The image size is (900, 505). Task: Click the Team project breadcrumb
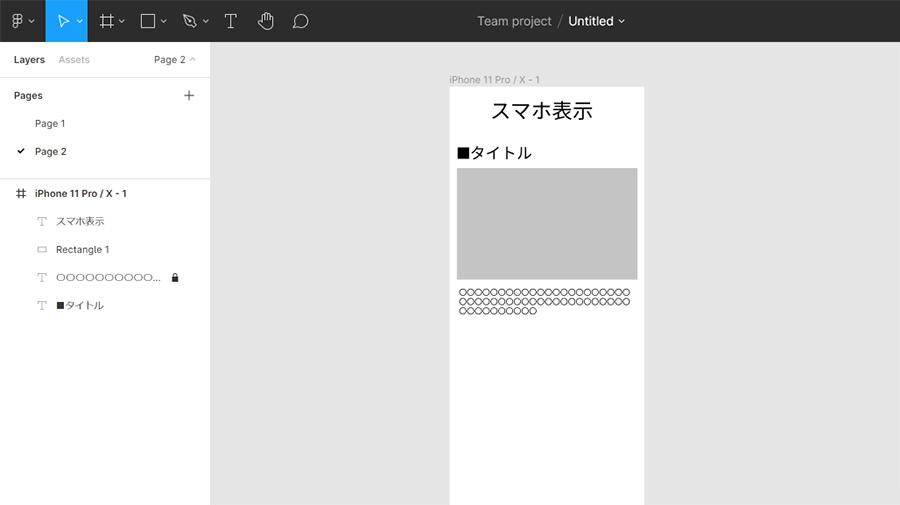[514, 21]
